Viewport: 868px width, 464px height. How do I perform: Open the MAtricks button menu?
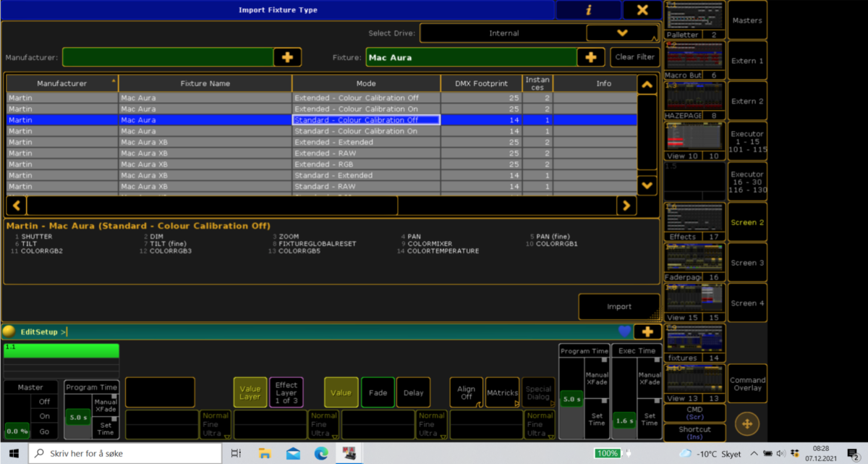pyautogui.click(x=502, y=392)
